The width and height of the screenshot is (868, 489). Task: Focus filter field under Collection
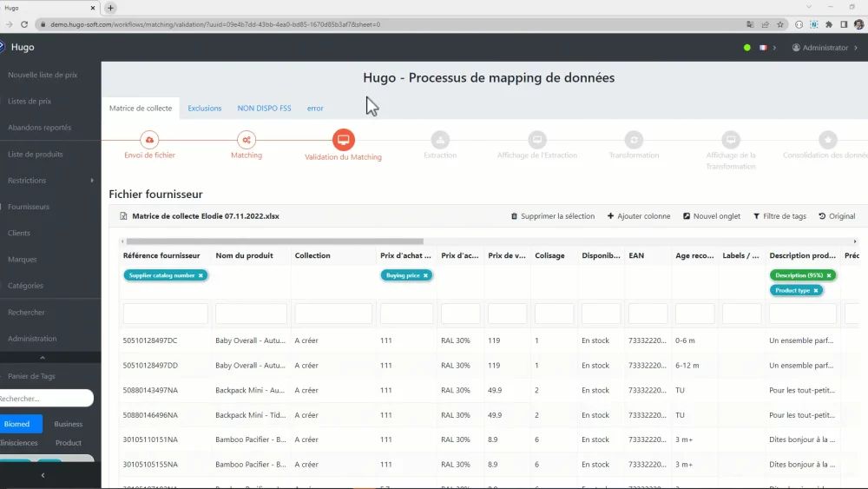coord(333,314)
